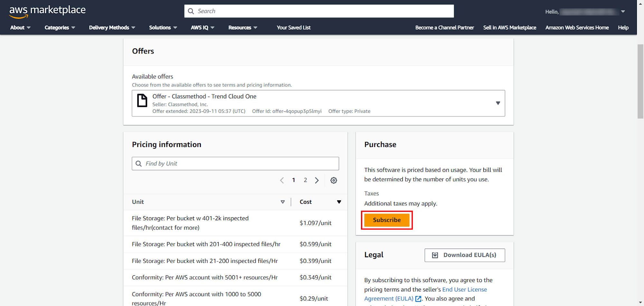
Task: Click the Subscribe button
Action: coord(387,220)
